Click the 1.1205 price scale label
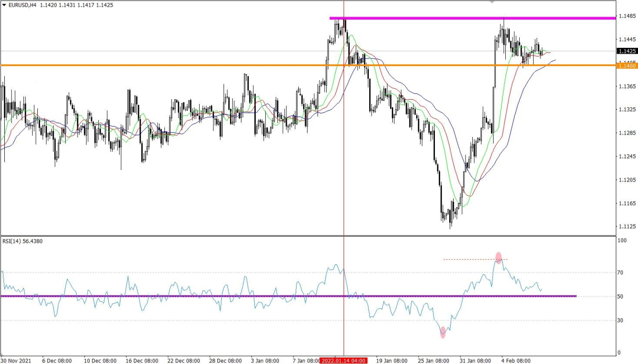638x364 pixels. 627,180
